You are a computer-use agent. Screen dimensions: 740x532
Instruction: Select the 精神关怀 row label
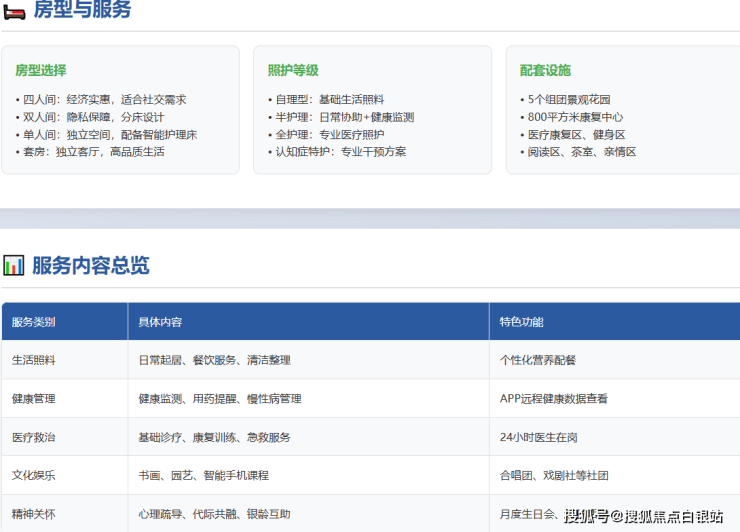(34, 514)
